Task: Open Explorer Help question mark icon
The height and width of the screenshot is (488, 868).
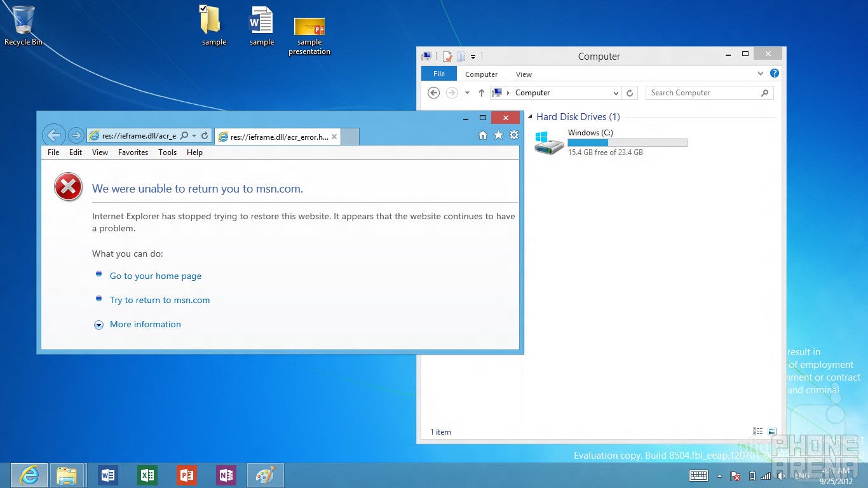Action: tap(775, 73)
